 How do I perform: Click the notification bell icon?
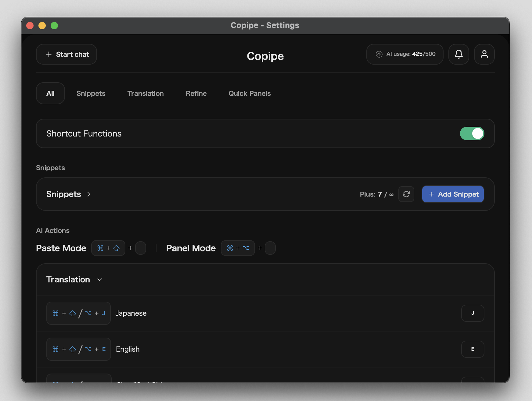click(x=458, y=54)
